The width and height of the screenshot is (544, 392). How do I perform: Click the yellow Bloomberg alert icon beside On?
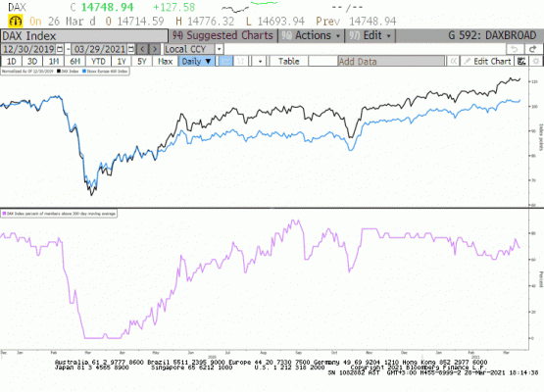click(x=16, y=22)
